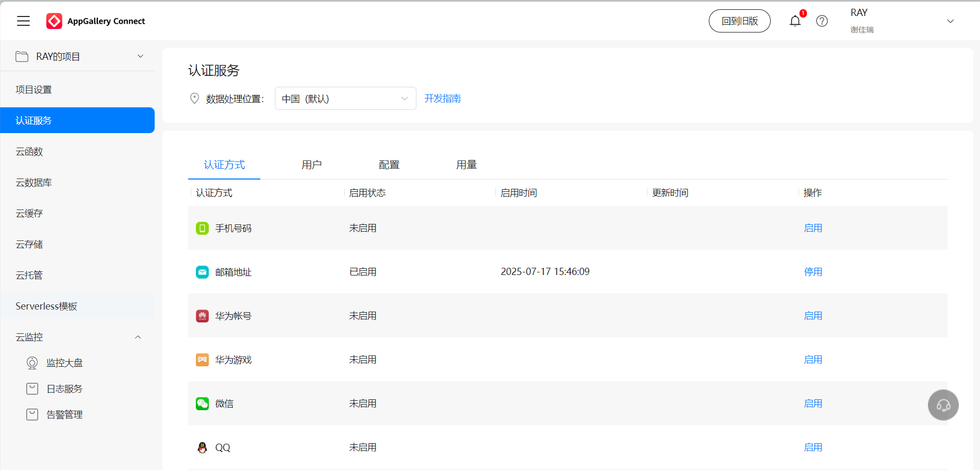Screen dimensions: 980x470
Task: Click the Huawei account logo icon
Action: [202, 316]
